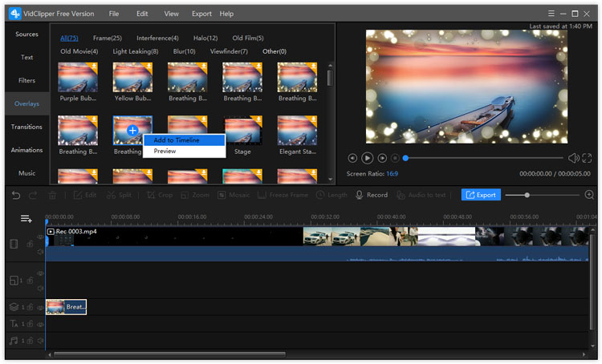The height and width of the screenshot is (364, 602).
Task: Switch to the Text sidebar tab
Action: click(26, 57)
